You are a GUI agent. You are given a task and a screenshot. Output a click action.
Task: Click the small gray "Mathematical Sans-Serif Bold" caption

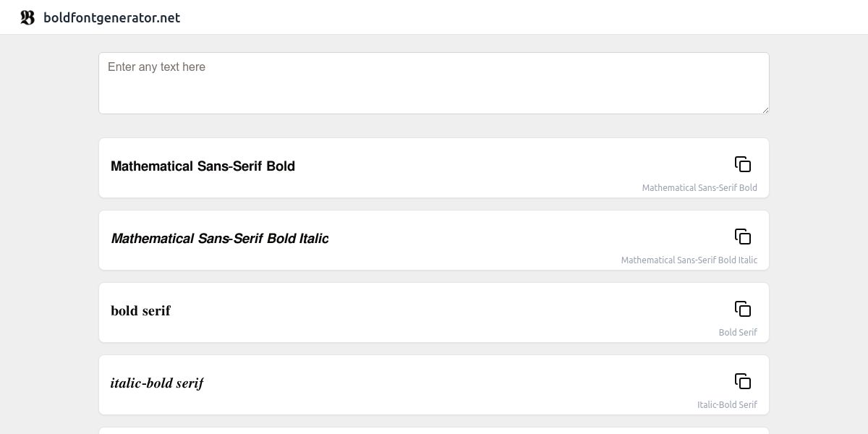[x=699, y=188]
